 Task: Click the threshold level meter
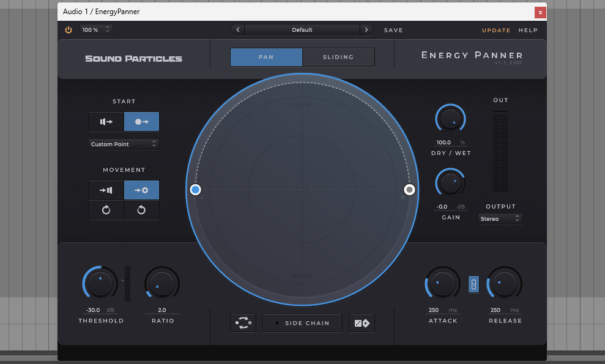(127, 284)
